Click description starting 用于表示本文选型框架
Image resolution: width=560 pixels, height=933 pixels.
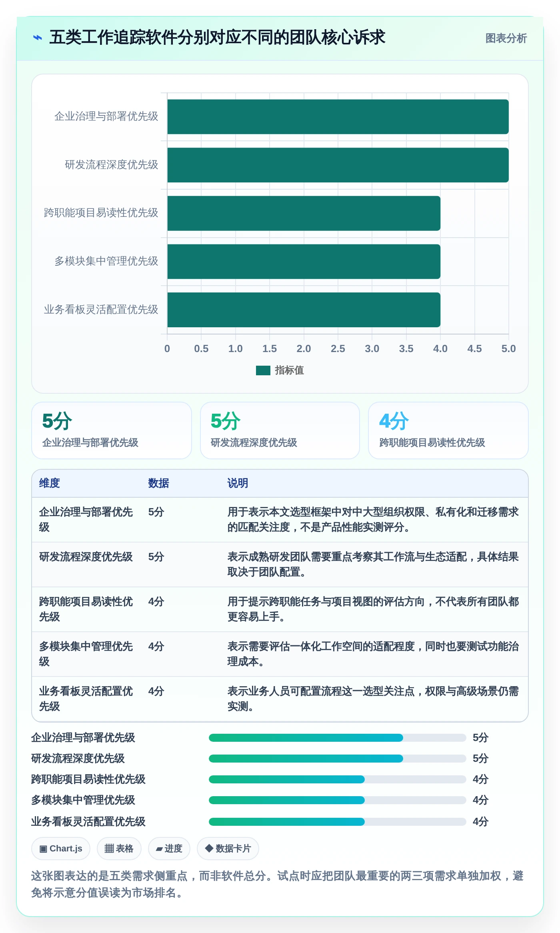(373, 520)
